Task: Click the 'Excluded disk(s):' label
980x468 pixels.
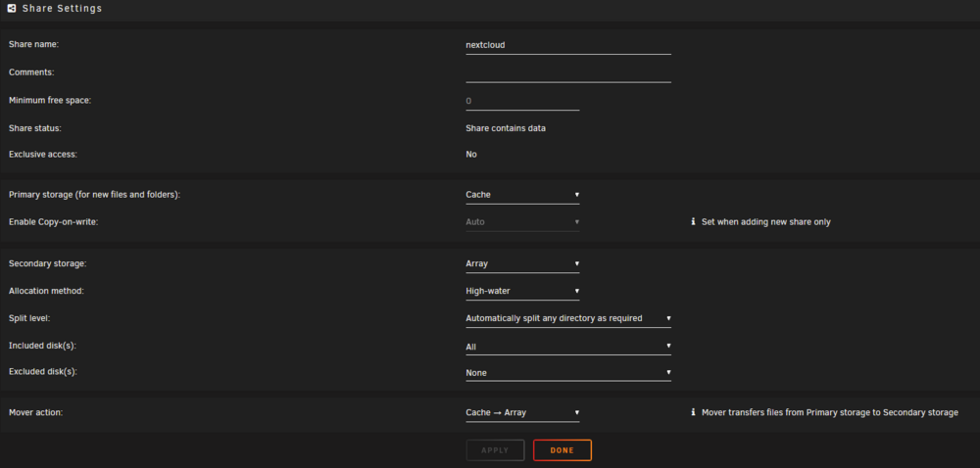Action: (x=42, y=371)
